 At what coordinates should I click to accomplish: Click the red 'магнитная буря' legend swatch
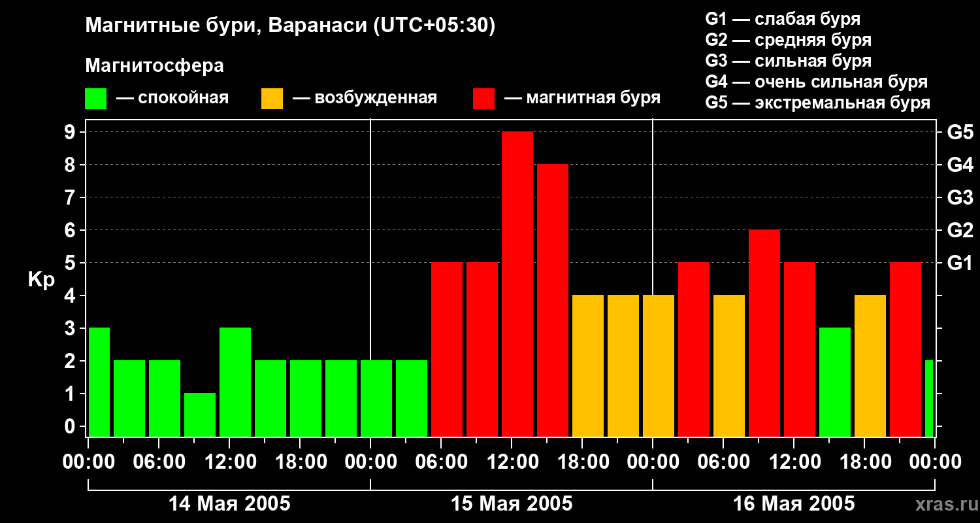coord(483,99)
